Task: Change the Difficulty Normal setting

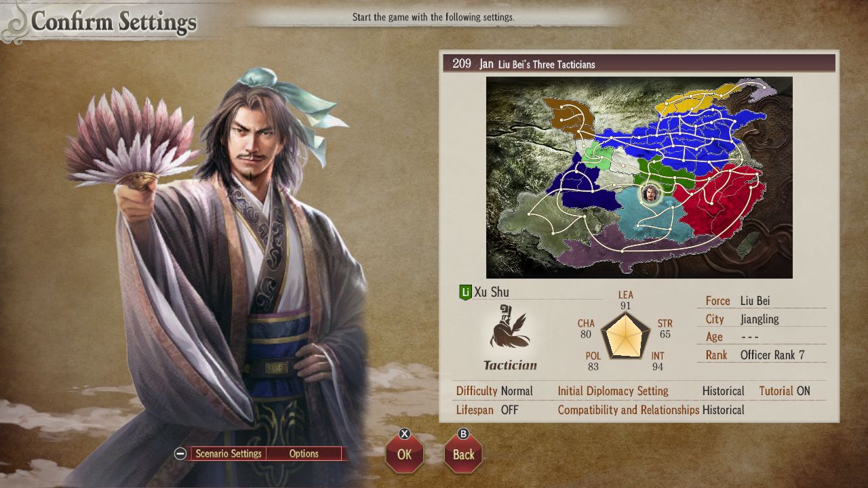Action: [494, 391]
